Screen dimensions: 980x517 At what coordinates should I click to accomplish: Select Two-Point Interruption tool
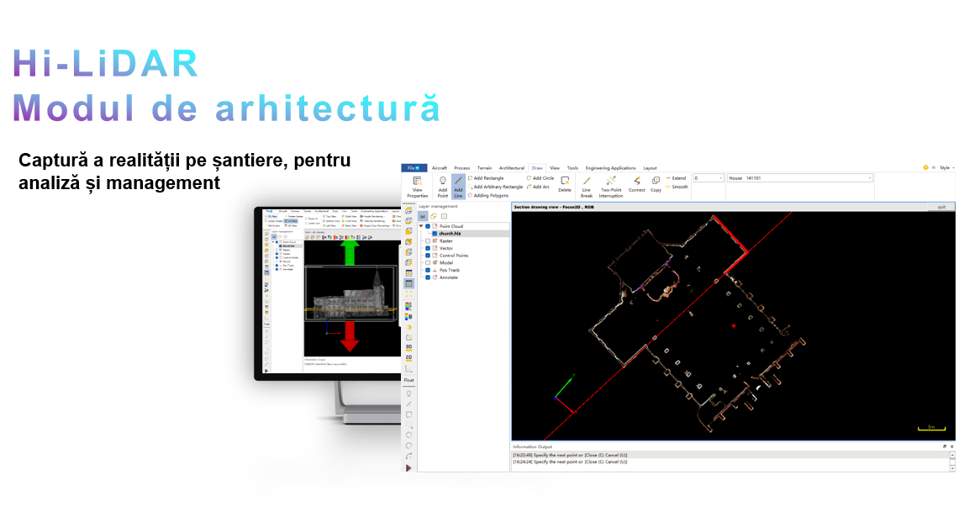[x=611, y=187]
